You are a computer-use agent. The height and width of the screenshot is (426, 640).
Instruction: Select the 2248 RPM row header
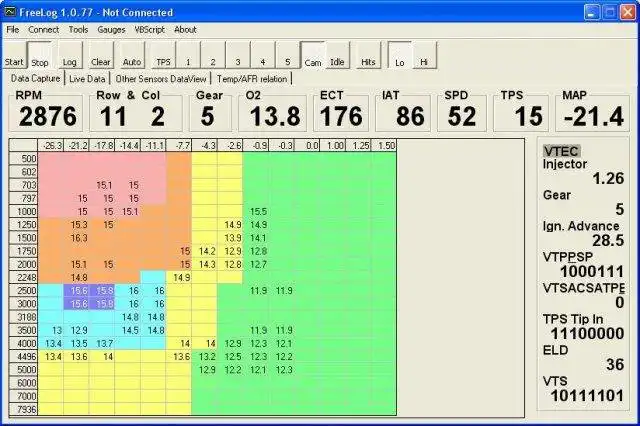point(23,277)
